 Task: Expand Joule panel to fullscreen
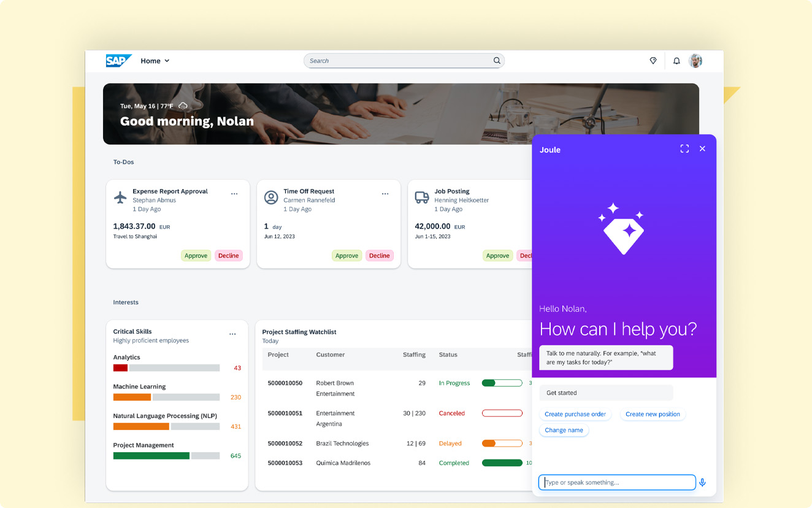click(684, 148)
